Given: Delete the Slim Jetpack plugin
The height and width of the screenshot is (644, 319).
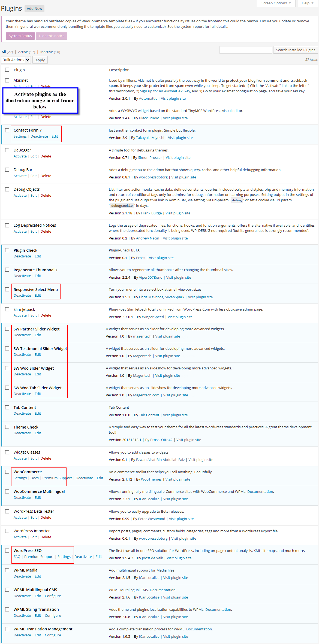Looking at the screenshot, I should 46,315.
